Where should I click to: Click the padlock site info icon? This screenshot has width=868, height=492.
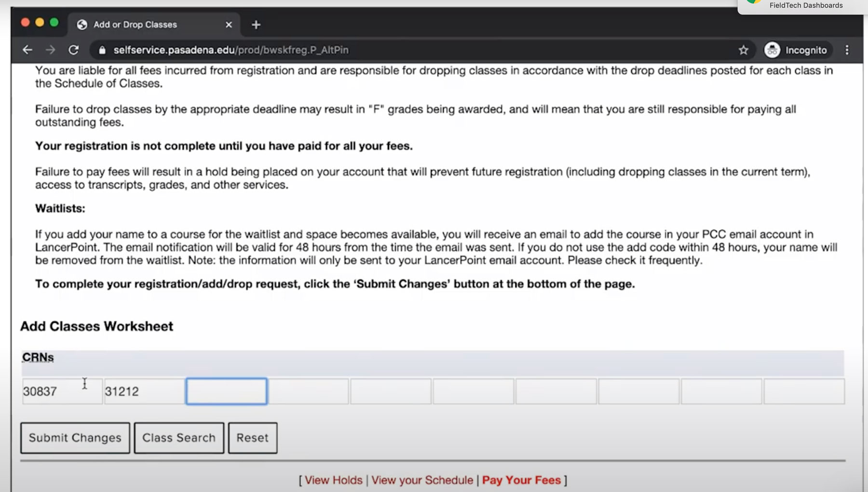[x=102, y=50]
